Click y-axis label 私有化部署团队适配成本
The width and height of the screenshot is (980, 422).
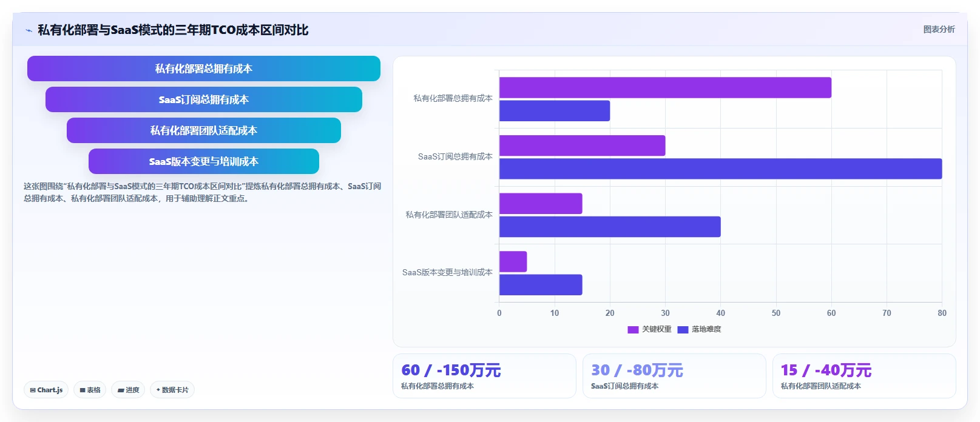[x=449, y=215]
